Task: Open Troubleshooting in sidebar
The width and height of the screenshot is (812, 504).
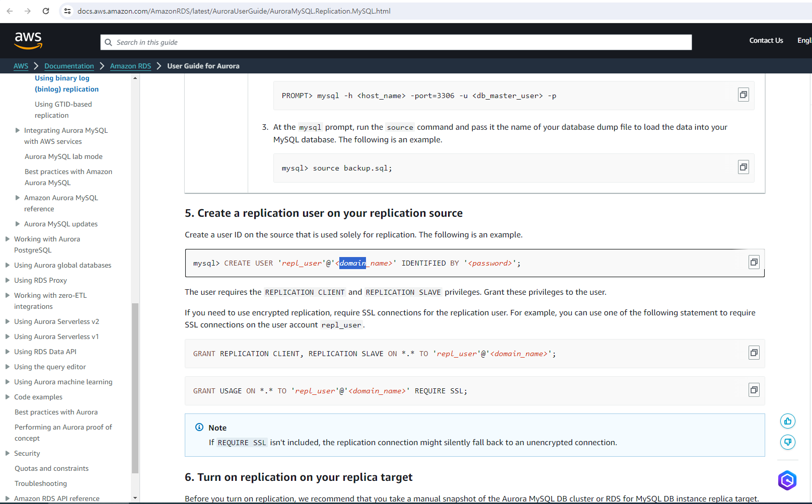Action: tap(41, 483)
